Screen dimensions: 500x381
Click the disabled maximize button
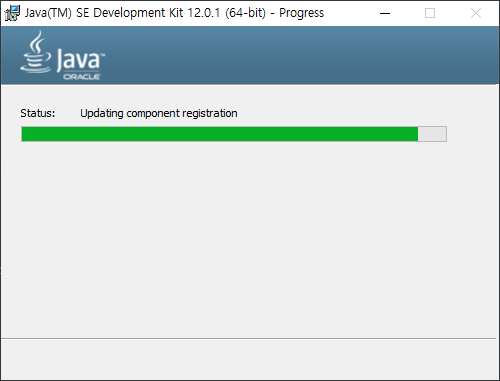click(430, 13)
